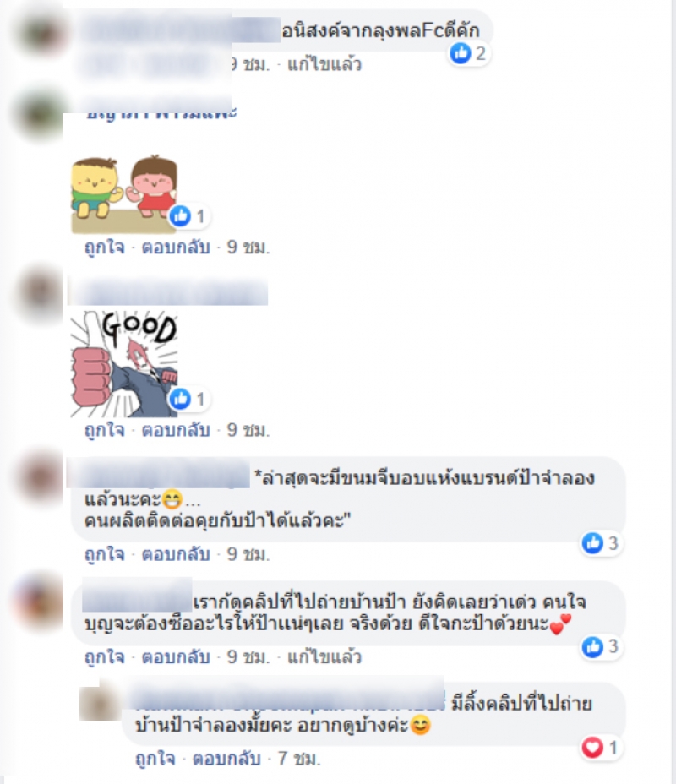Screen dimensions: 676x784
Task: Click ตอบกลับ under the comment about บ้านป้า clip
Action: pos(176,657)
